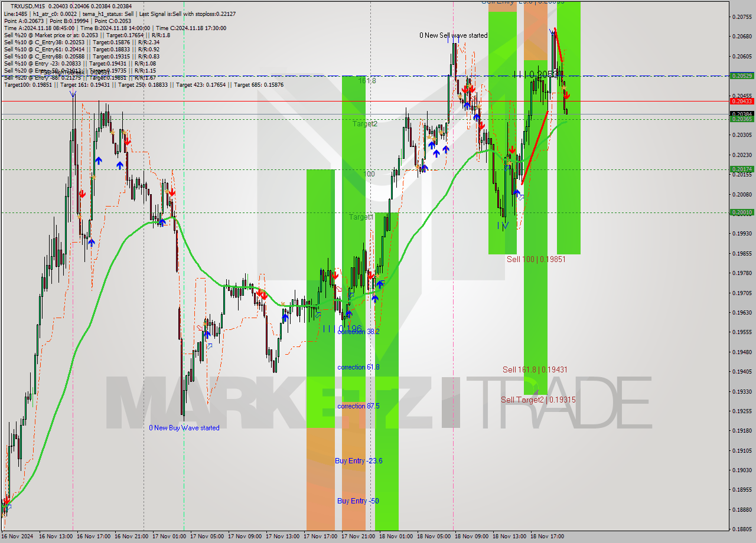Click the 'Sell 100 | 0.19851' label
756x543 pixels.
click(x=536, y=259)
